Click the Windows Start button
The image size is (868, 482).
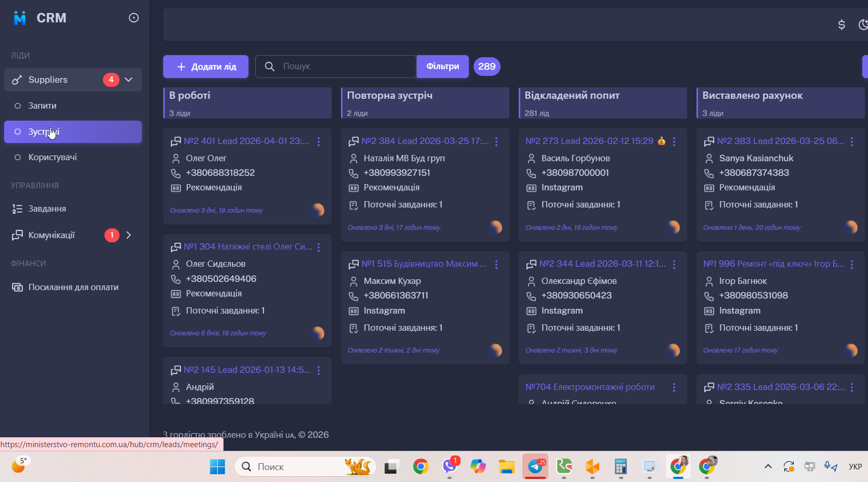217,467
